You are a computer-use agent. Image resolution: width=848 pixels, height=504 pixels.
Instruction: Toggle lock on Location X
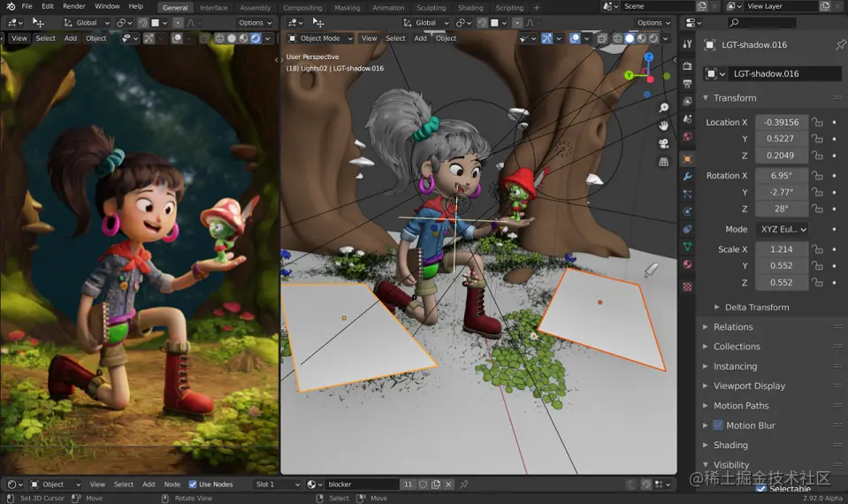(817, 122)
